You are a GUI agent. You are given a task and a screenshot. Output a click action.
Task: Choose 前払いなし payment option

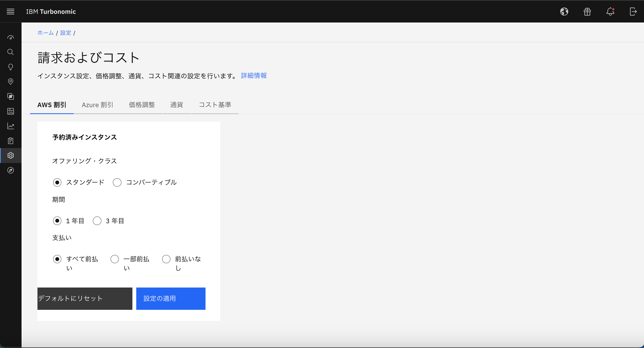(x=166, y=259)
